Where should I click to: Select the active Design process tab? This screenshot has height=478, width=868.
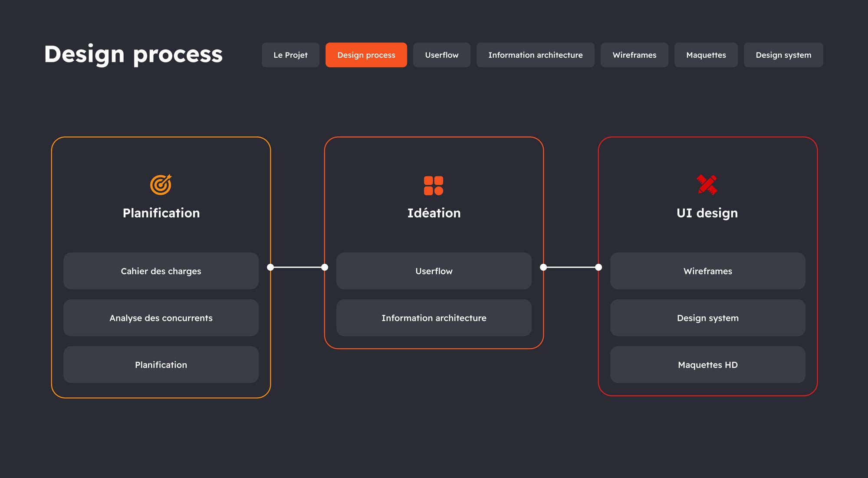366,55
